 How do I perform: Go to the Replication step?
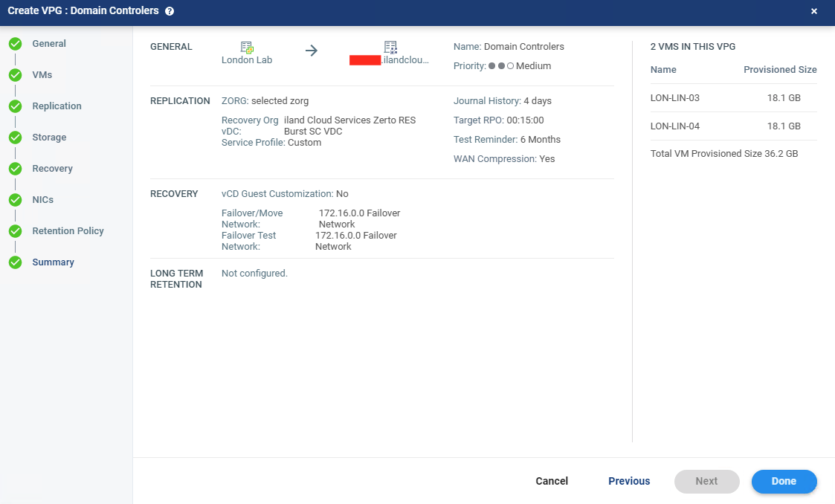(57, 106)
